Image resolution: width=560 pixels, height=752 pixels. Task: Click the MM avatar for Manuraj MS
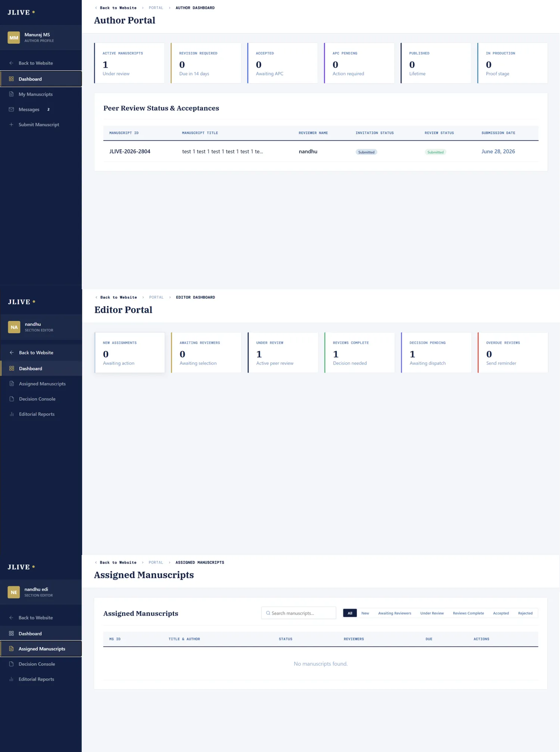(x=14, y=38)
